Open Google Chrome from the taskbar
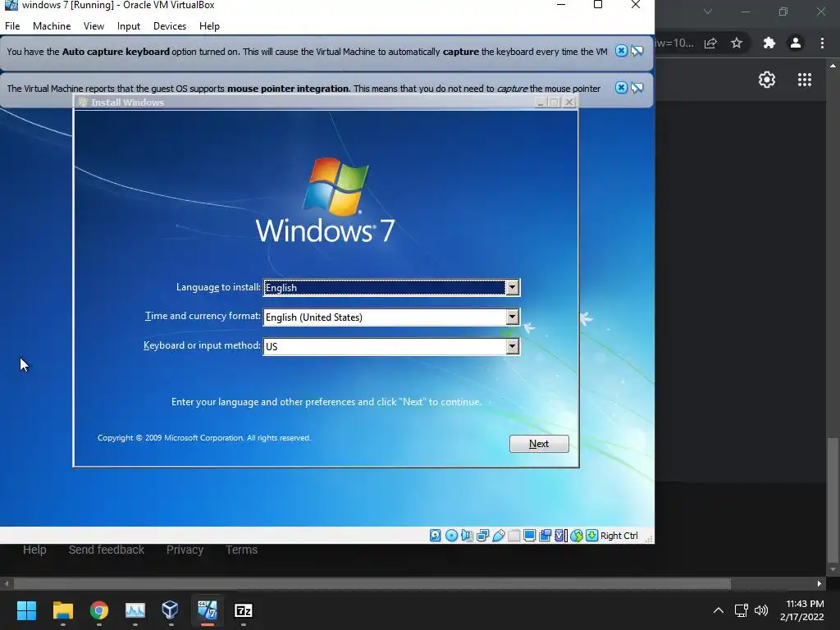Image resolution: width=840 pixels, height=630 pixels. [99, 610]
